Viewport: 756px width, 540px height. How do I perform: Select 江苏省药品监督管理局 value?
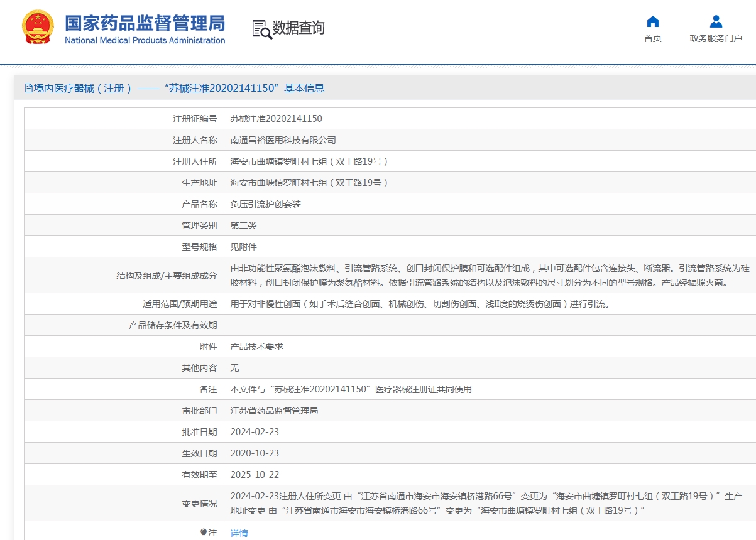tap(275, 411)
